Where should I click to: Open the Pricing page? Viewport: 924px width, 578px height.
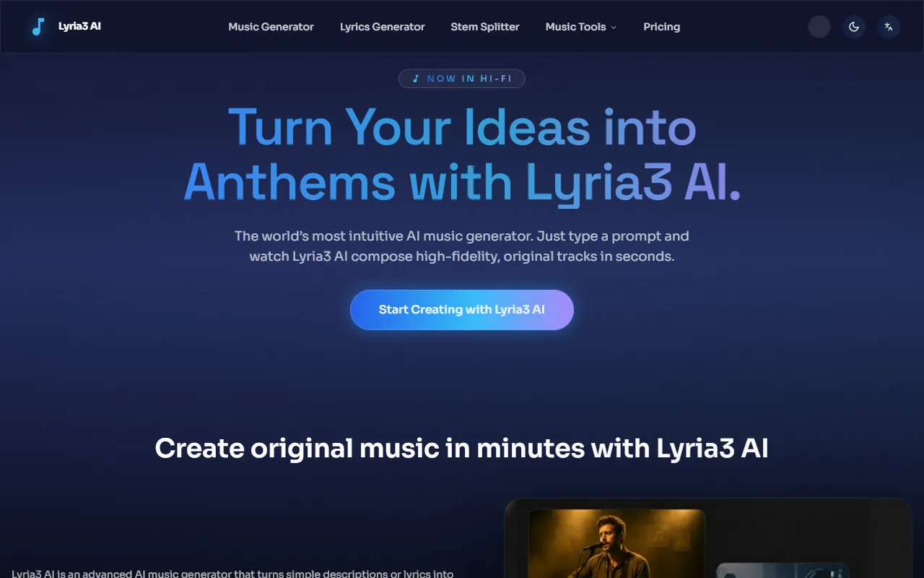662,27
